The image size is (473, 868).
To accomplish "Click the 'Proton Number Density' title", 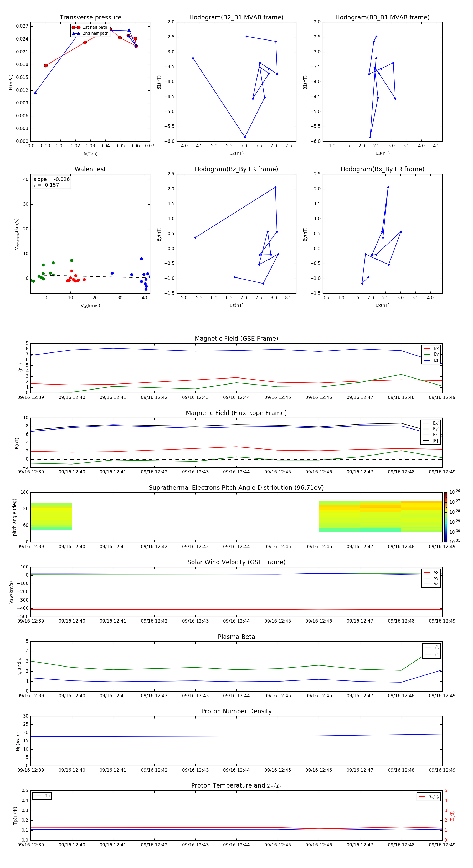I will click(236, 711).
